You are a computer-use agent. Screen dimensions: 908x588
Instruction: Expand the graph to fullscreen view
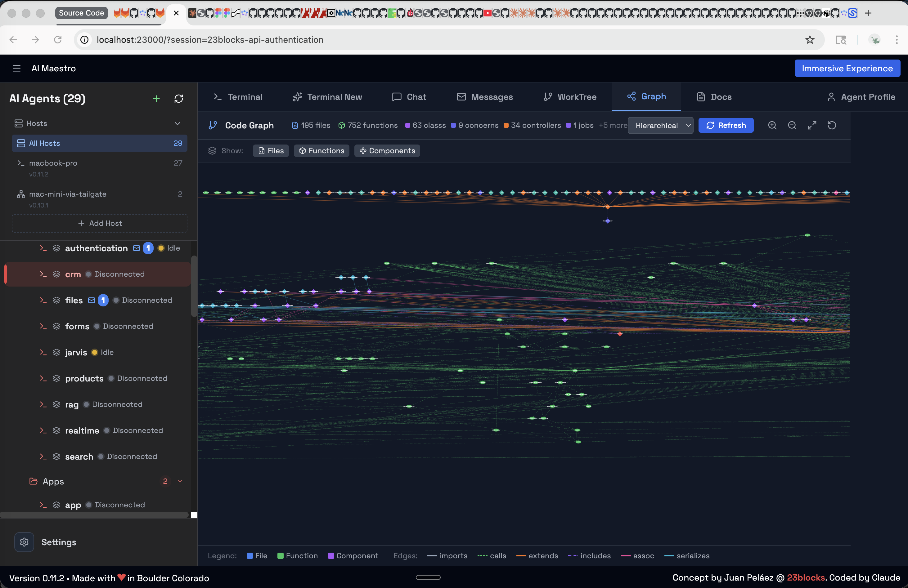tap(812, 125)
